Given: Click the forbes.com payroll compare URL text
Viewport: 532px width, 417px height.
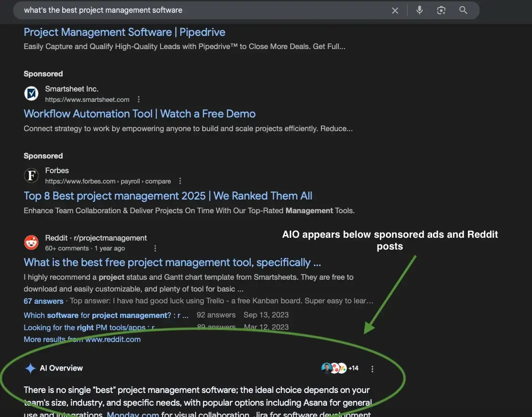Looking at the screenshot, I should point(108,181).
